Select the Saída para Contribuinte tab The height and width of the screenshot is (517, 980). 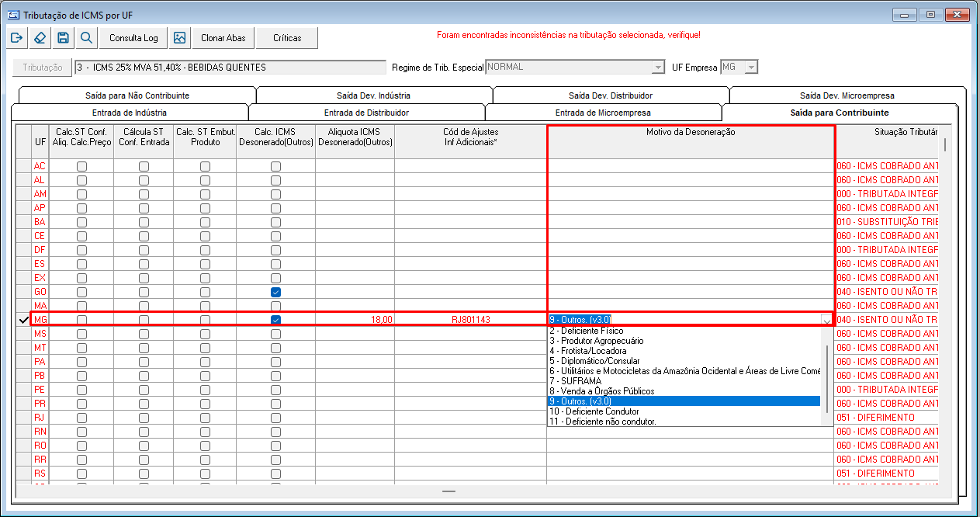(x=840, y=113)
